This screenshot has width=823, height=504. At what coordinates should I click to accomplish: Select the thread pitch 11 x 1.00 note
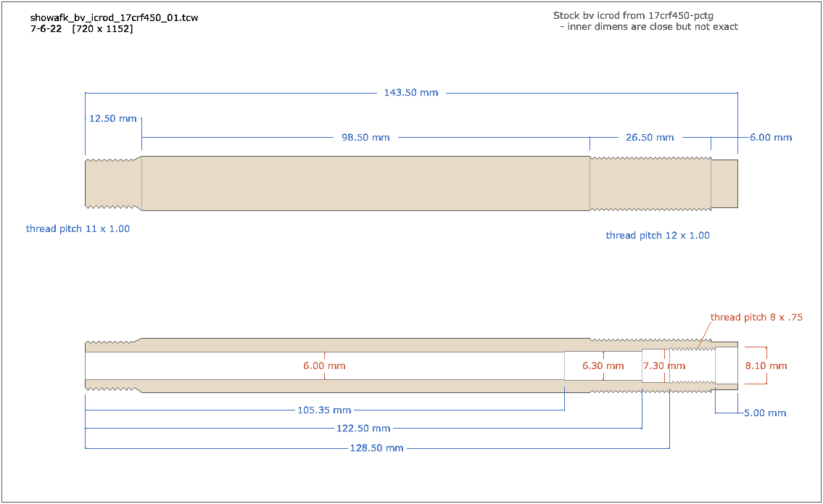(78, 229)
